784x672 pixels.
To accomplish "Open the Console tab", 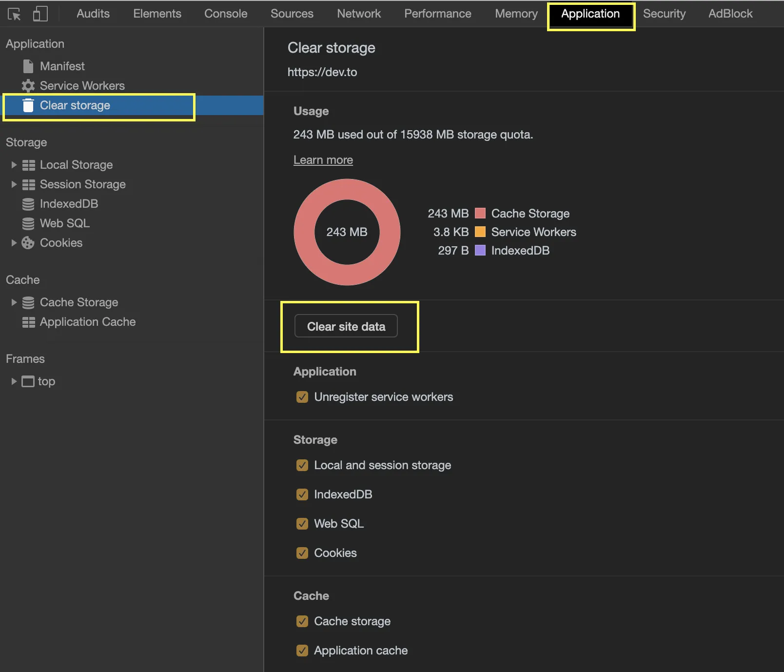I will point(226,14).
